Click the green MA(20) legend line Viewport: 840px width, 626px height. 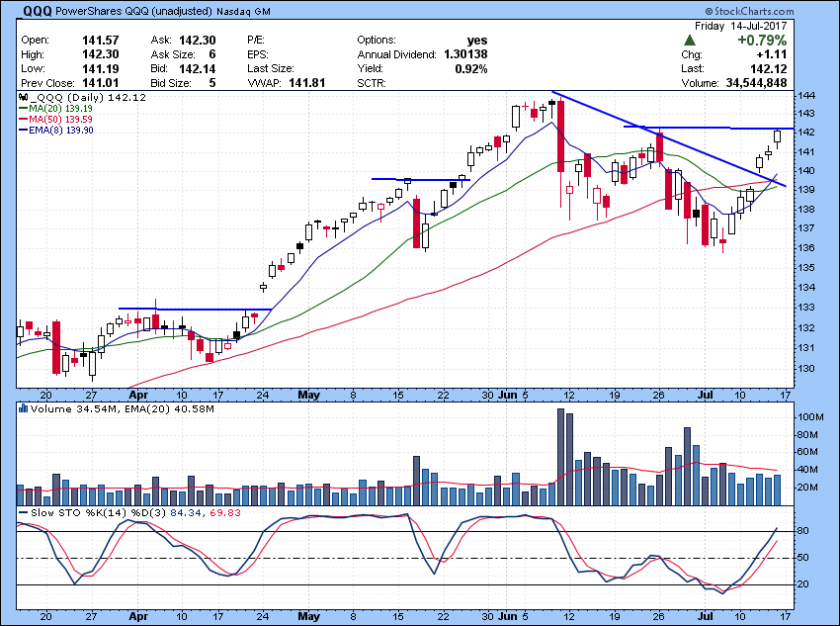(x=23, y=108)
